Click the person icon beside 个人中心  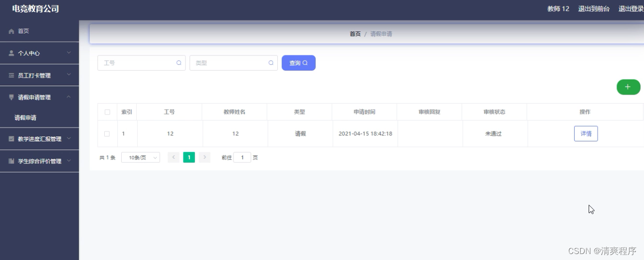[11, 53]
